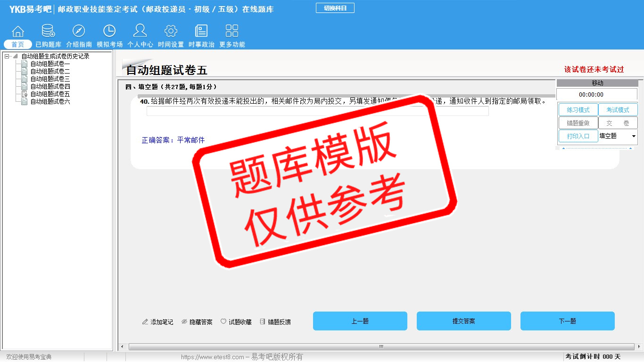Screen dimensions: 644x362
Task: Select 自动组题试卷三 in the tree
Action: pos(50,79)
